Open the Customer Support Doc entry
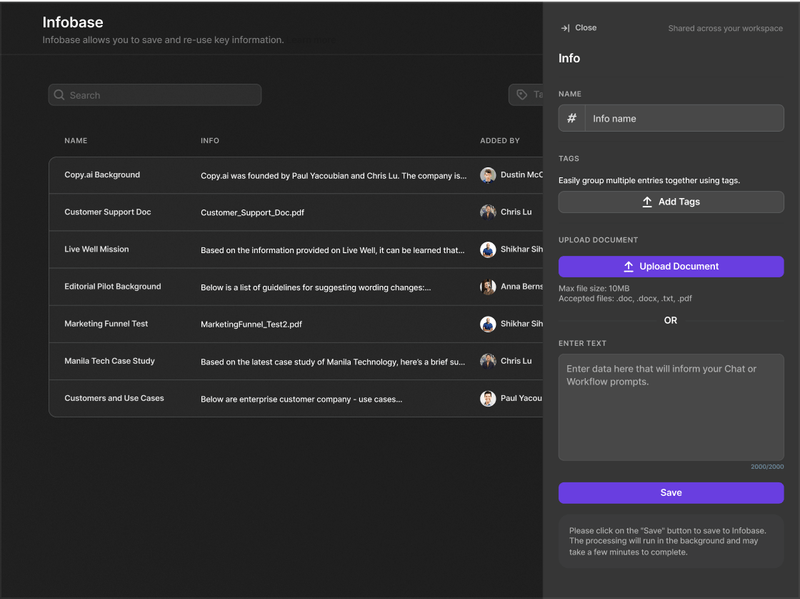The width and height of the screenshot is (800, 599). (250, 211)
